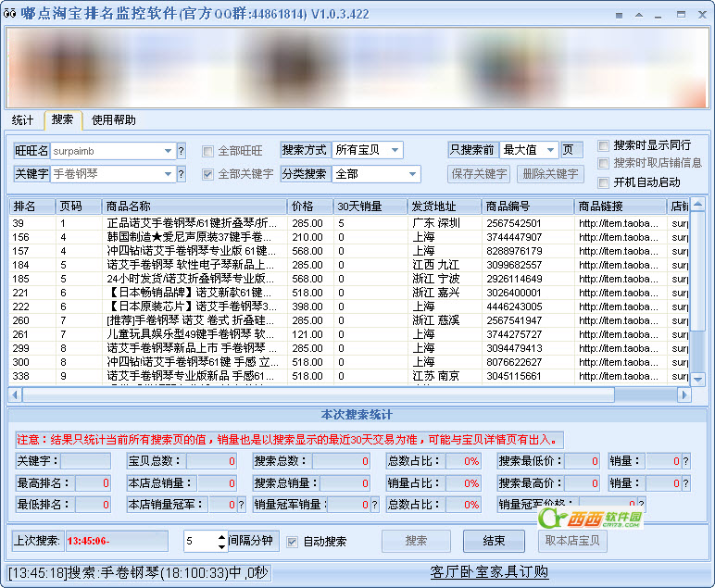This screenshot has width=715, height=588.
Task: Click the interval minutes input field
Action: pyautogui.click(x=200, y=541)
